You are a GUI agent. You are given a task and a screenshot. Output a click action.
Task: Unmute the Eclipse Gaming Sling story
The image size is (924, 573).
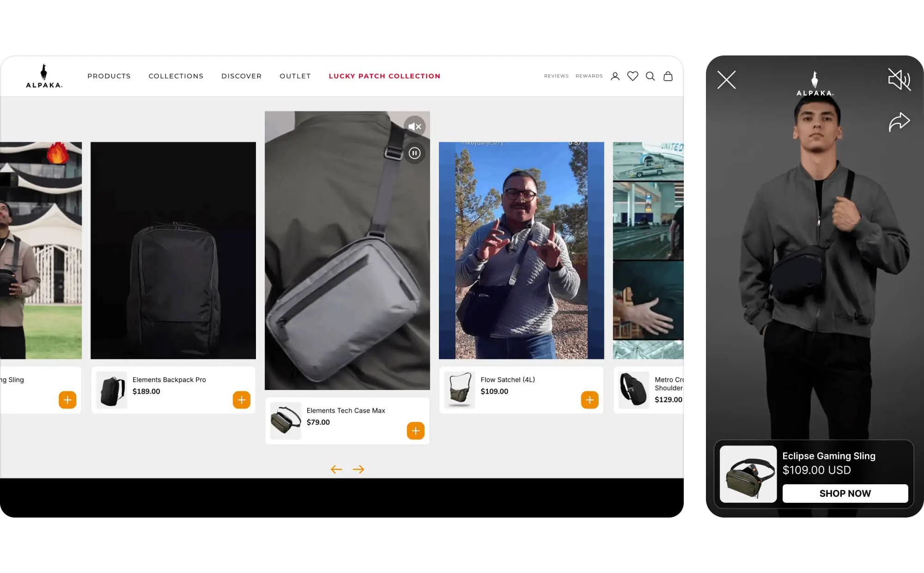pos(899,79)
